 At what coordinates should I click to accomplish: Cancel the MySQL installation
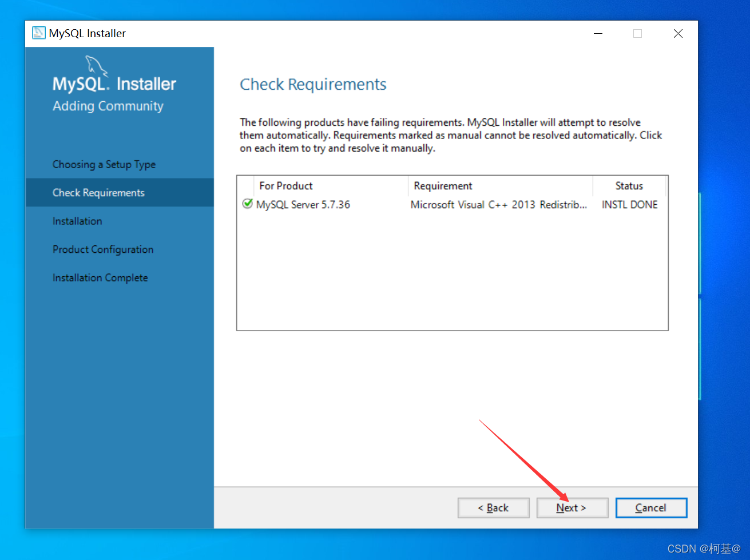click(x=651, y=508)
